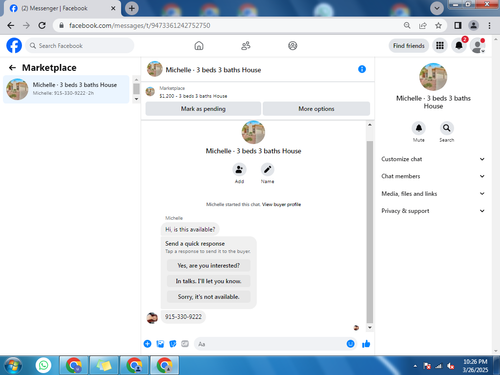Click the volume icon in system tray
This screenshot has height=375, width=500.
click(451, 366)
